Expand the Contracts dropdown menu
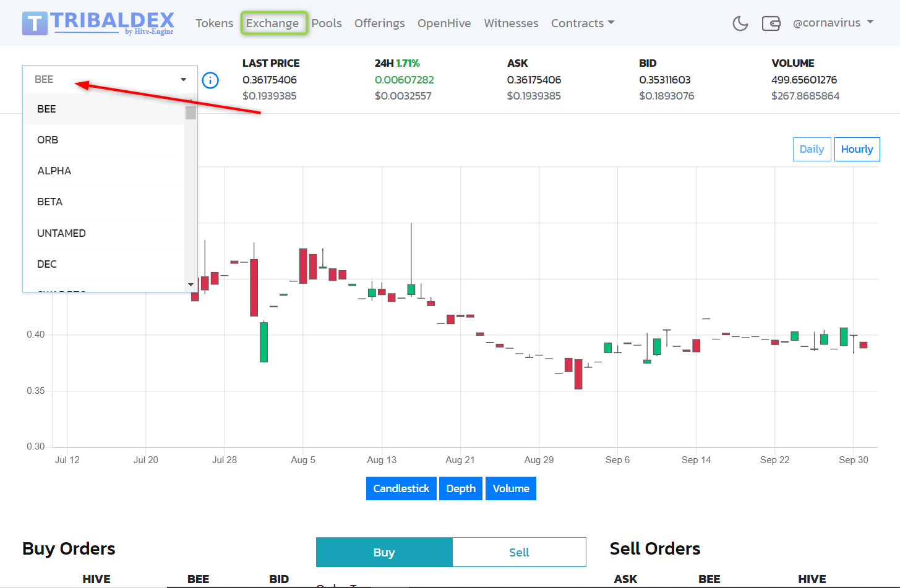The width and height of the screenshot is (900, 588). [x=583, y=23]
